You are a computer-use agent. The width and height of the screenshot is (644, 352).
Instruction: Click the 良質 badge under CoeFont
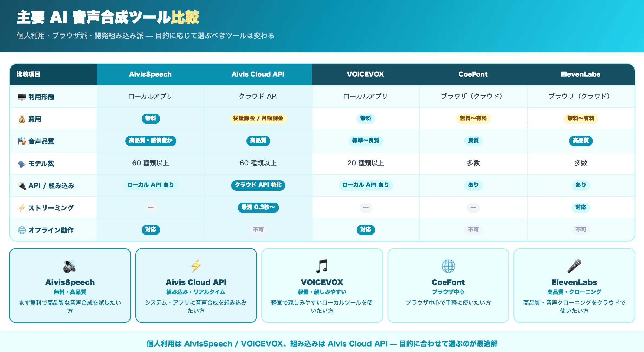point(473,141)
